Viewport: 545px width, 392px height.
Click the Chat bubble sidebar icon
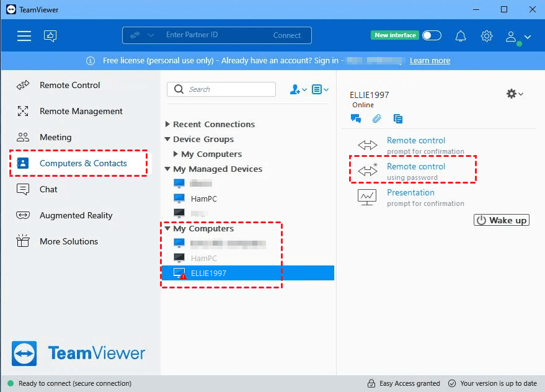tap(23, 190)
